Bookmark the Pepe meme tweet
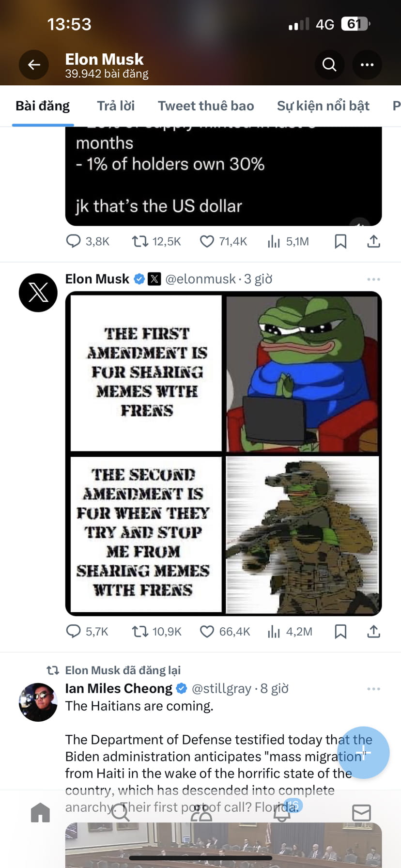The width and height of the screenshot is (401, 868). coord(340,631)
